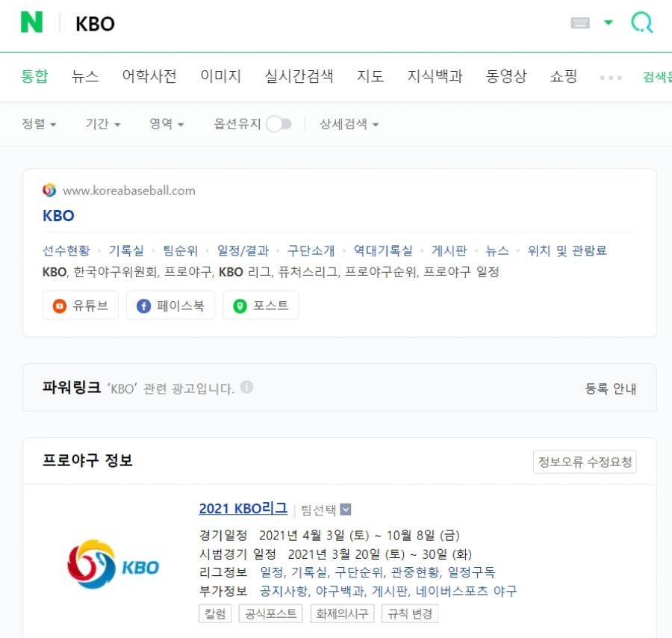Show more tabs with the ellipsis

(611, 77)
